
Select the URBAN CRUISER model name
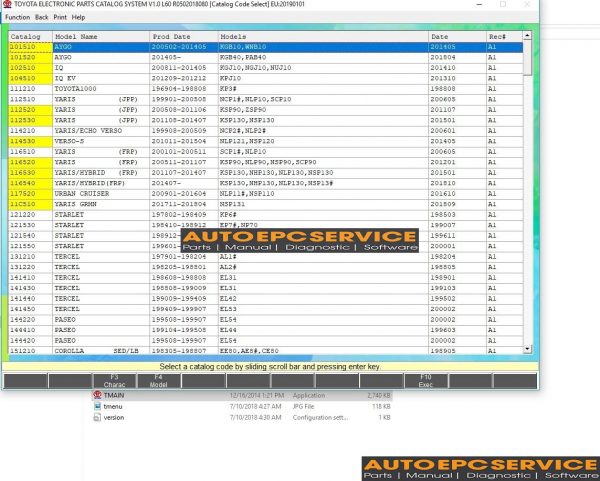pyautogui.click(x=82, y=194)
